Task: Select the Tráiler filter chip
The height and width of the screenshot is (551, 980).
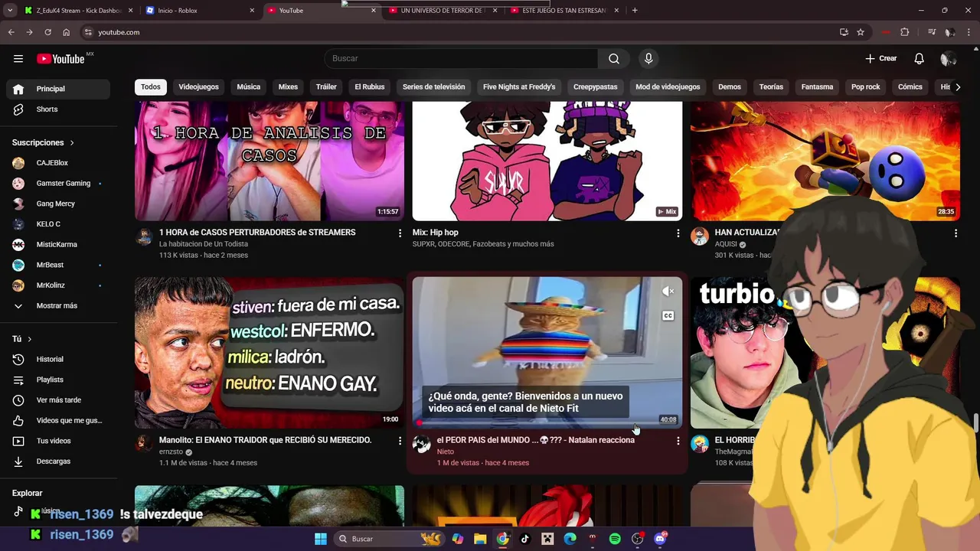Action: (x=326, y=87)
